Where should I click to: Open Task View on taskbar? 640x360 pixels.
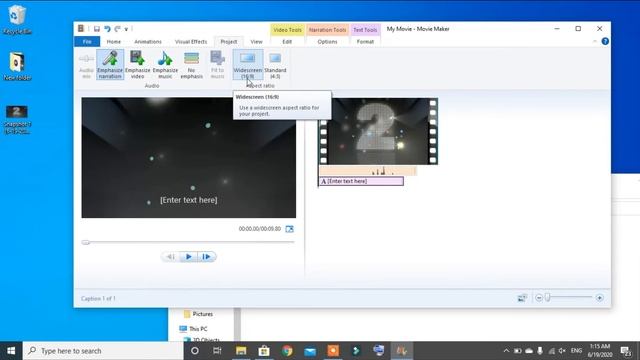(217, 351)
